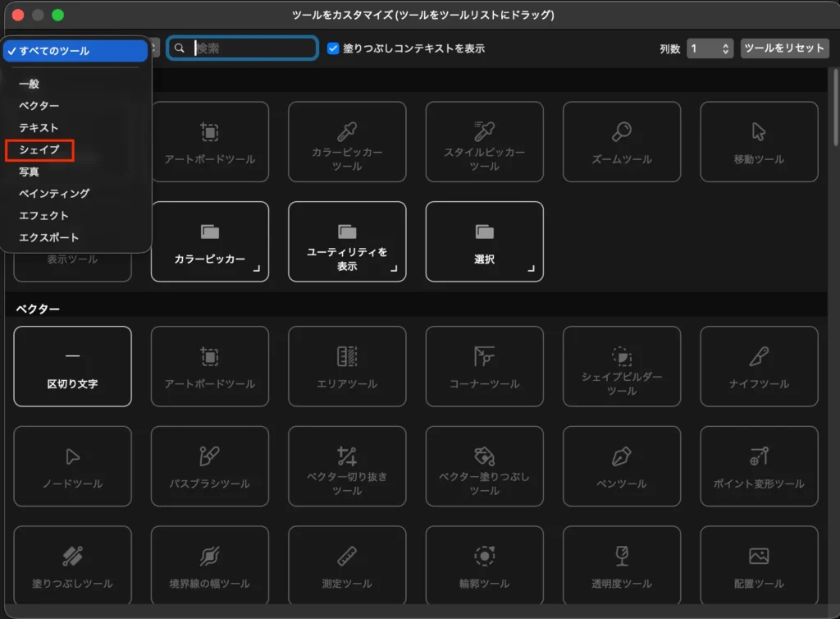Select the Node tool (ノードツール) icon
The height and width of the screenshot is (619, 840).
tap(72, 456)
